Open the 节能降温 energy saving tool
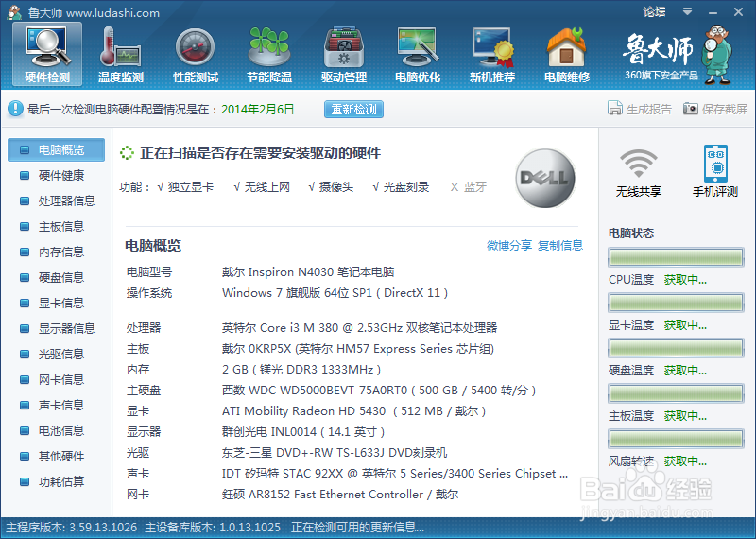The width and height of the screenshot is (756, 539). [x=269, y=55]
